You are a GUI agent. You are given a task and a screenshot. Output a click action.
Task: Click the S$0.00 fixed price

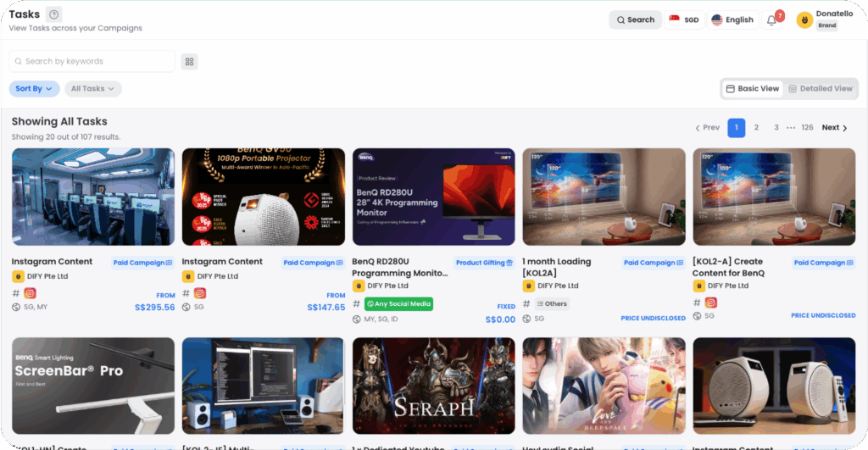[500, 320]
